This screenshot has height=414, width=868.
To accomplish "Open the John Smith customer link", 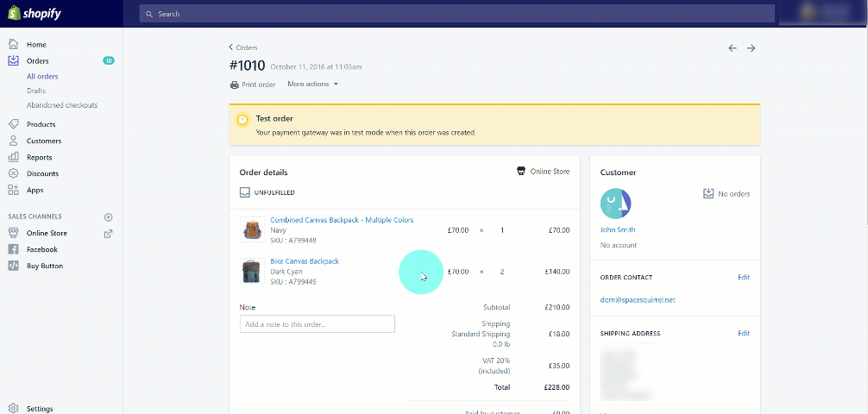I will click(x=618, y=229).
